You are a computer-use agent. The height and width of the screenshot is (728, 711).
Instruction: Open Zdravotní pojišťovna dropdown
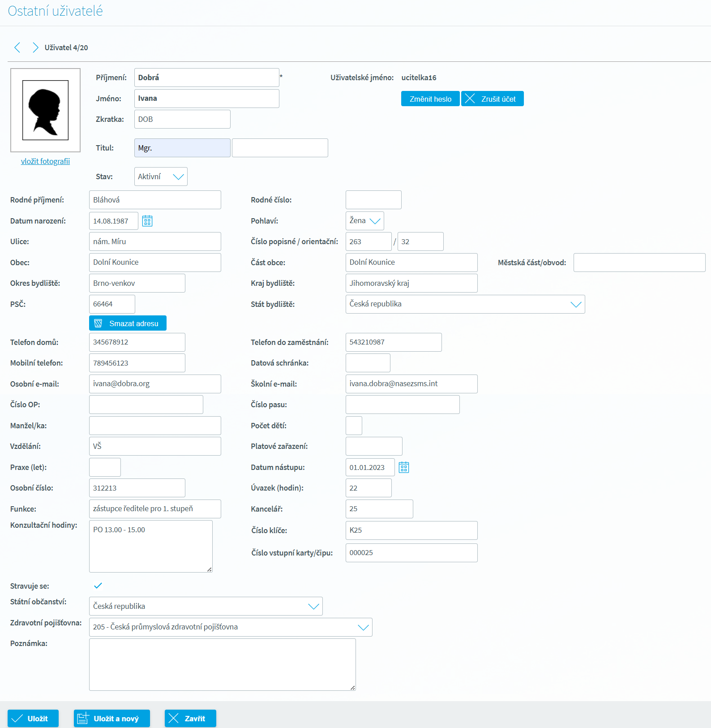tap(231, 627)
